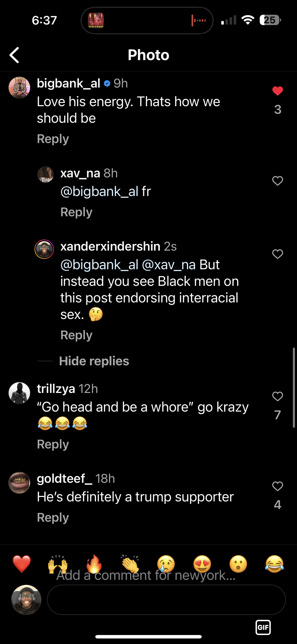The width and height of the screenshot is (297, 644).
Task: Insert the heart-eyes emoji reaction
Action: (x=202, y=564)
